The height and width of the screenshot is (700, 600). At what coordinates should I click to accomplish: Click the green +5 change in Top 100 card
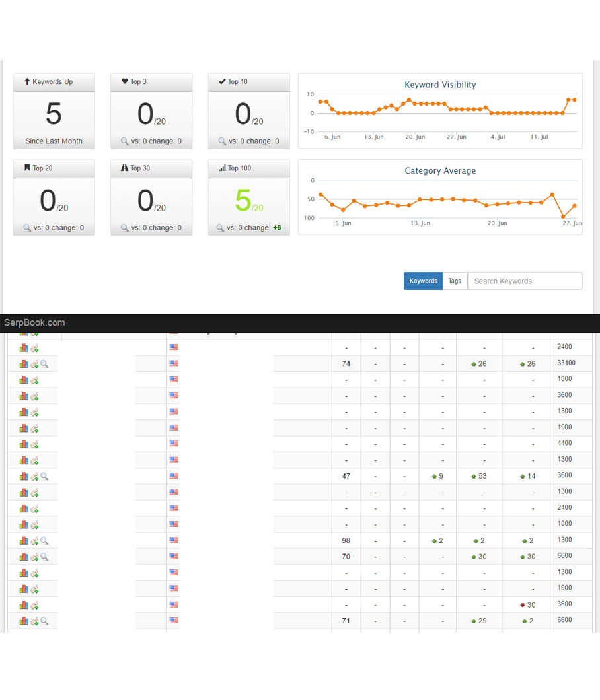(277, 228)
